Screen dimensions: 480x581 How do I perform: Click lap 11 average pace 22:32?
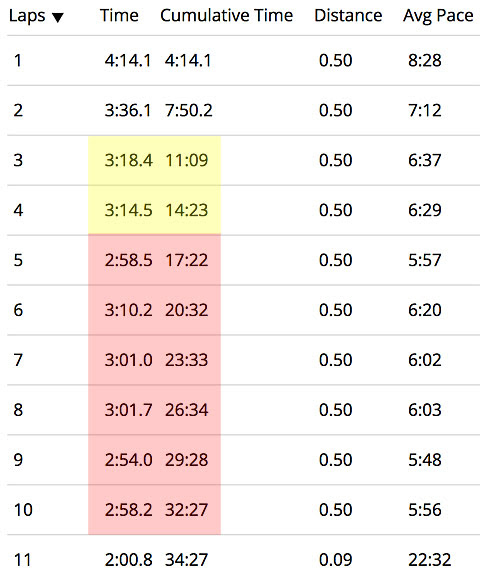click(x=430, y=560)
